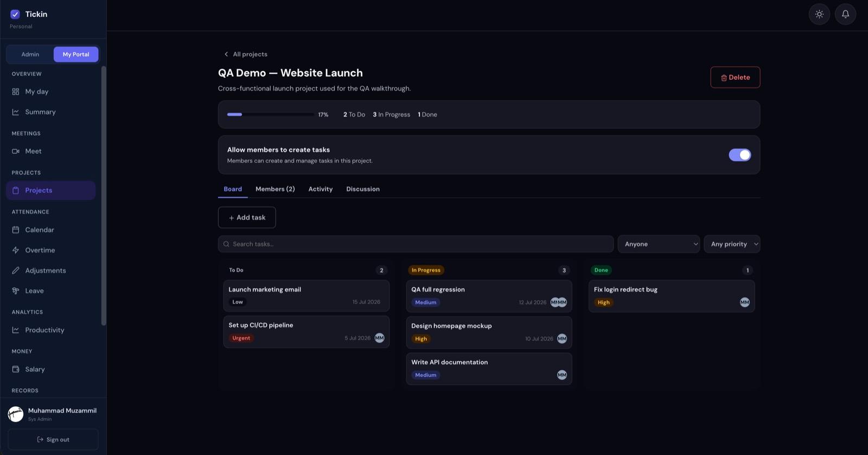Click the Tickin checkmark logo

tap(15, 14)
